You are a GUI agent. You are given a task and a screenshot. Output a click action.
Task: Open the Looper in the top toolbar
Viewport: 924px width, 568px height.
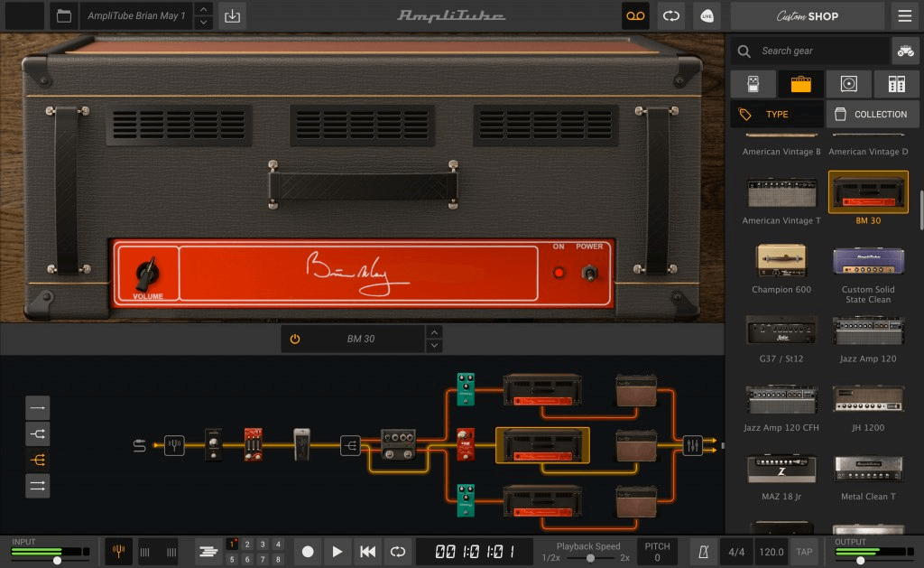pyautogui.click(x=635, y=15)
